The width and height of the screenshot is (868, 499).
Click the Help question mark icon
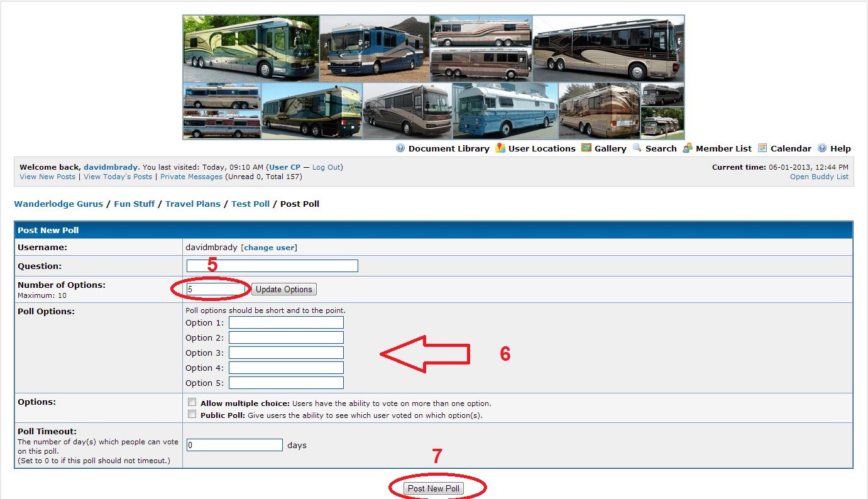tap(822, 148)
